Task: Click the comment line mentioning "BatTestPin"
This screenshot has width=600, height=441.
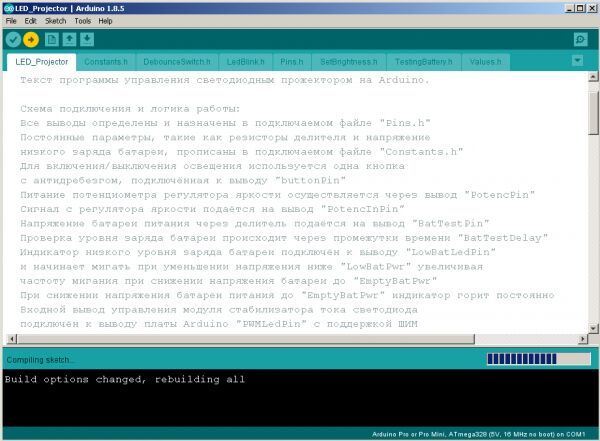Action: click(x=255, y=224)
